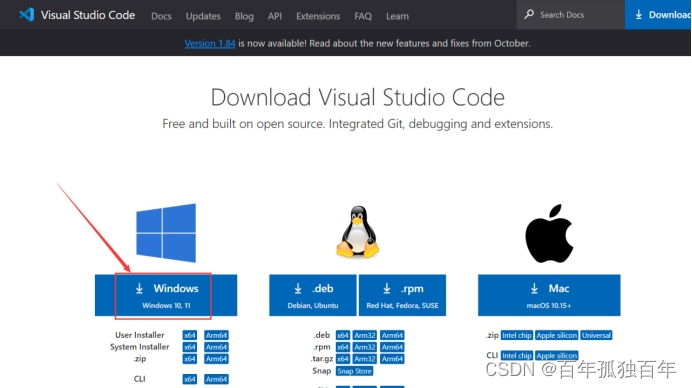Click the Visual Studio Code logo icon

pyautogui.click(x=27, y=15)
